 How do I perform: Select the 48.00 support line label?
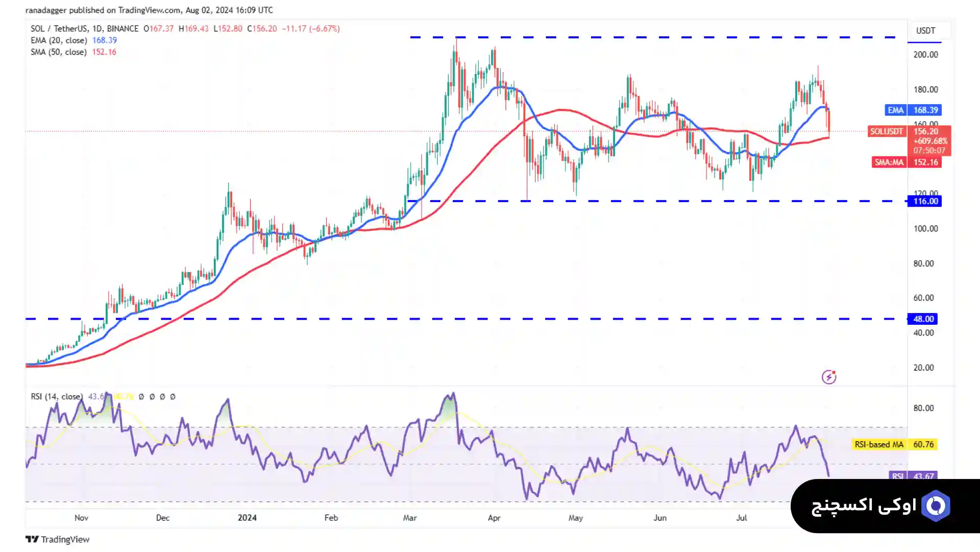pos(923,319)
